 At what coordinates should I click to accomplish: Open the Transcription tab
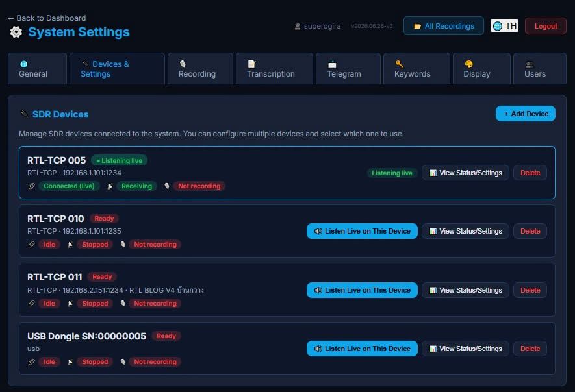click(274, 69)
